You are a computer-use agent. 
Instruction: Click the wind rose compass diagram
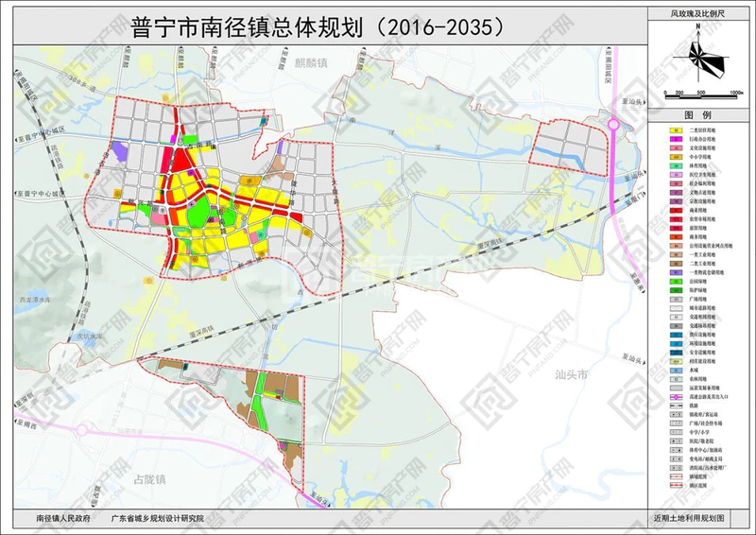[700, 63]
